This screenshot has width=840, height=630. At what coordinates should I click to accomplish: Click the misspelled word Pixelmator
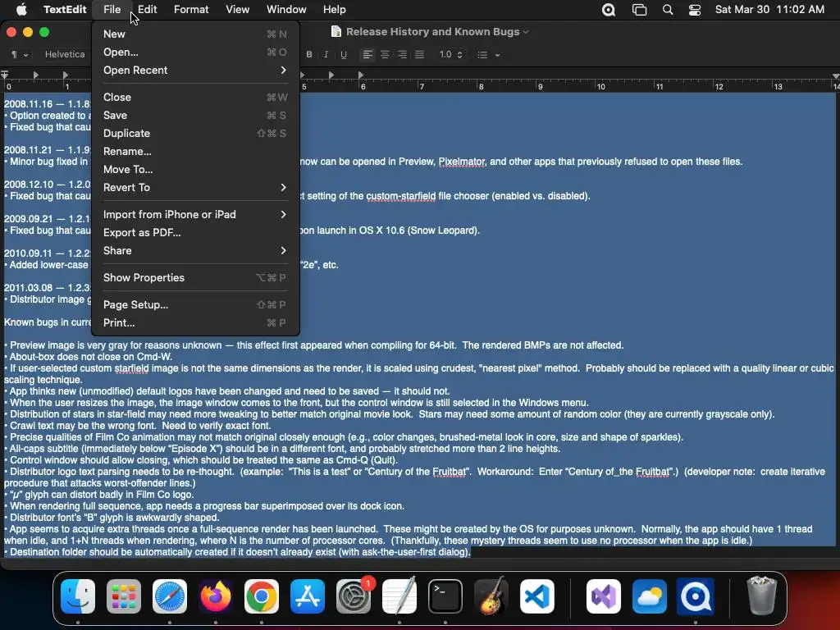pyautogui.click(x=462, y=162)
